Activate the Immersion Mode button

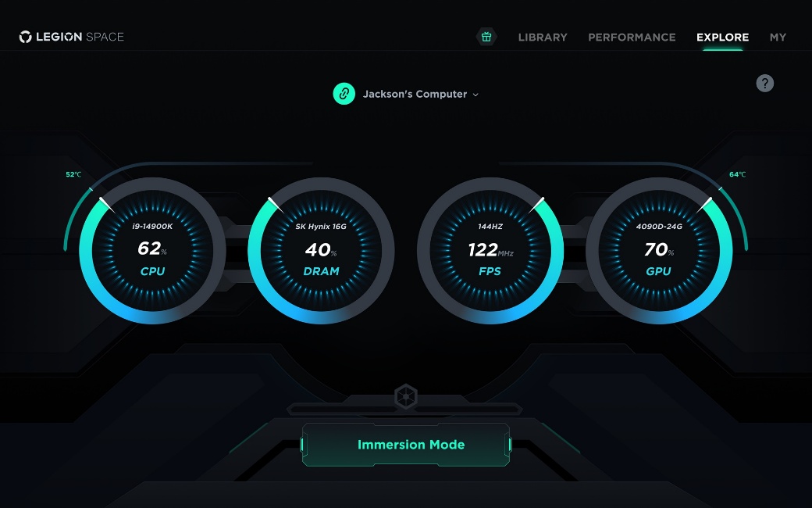(411, 445)
